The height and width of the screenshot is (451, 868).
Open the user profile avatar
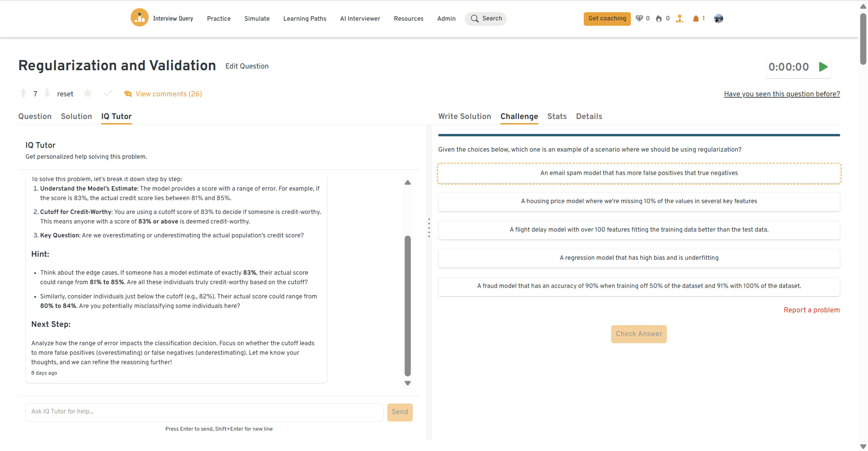pos(718,19)
